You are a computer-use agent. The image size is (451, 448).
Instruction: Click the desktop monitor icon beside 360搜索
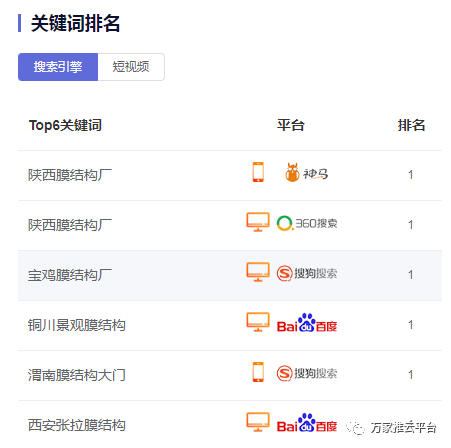click(258, 222)
